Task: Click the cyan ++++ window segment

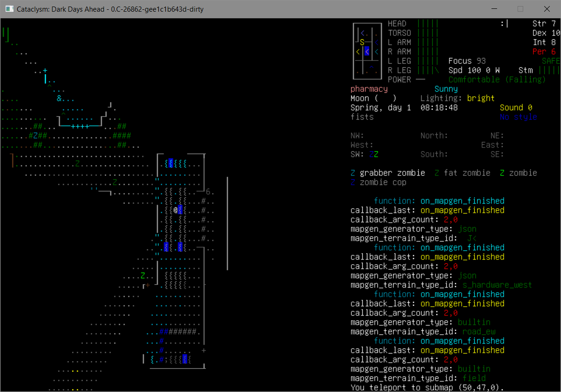Action: pyautogui.click(x=80, y=126)
